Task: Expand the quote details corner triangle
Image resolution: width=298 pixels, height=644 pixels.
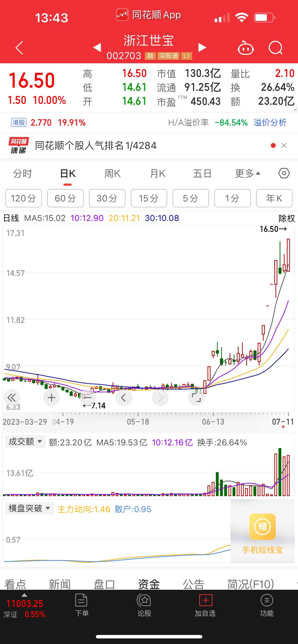Action: (x=295, y=109)
